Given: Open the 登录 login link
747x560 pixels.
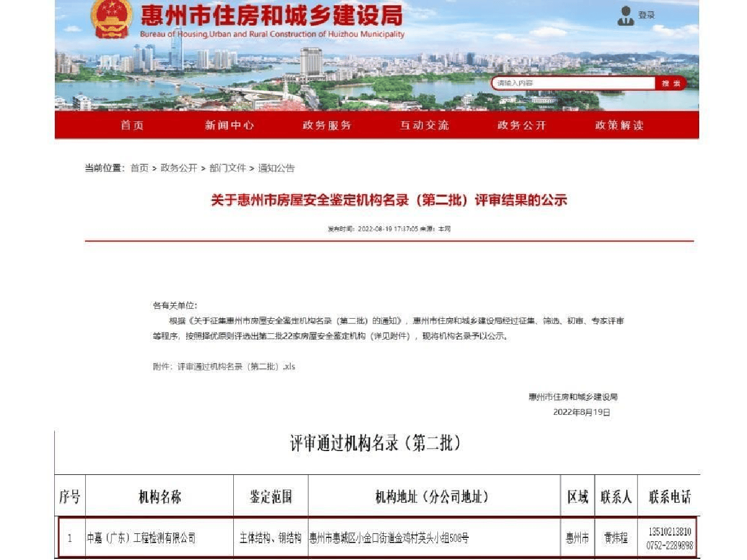Looking at the screenshot, I should coord(646,16).
